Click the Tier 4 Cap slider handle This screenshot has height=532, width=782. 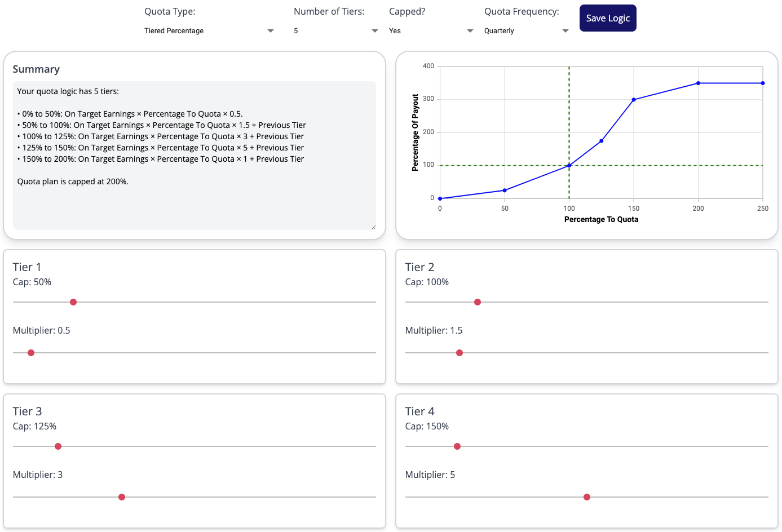click(x=457, y=446)
